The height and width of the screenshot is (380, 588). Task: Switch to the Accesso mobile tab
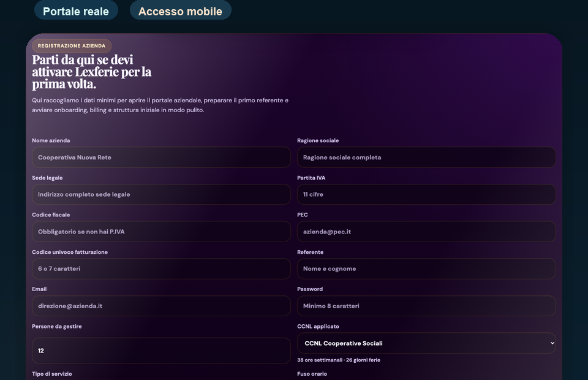(180, 10)
